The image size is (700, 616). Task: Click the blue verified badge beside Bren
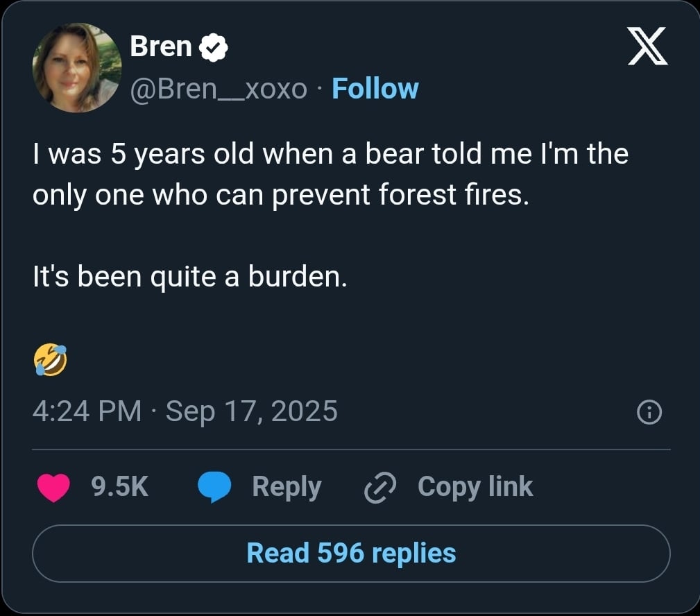click(x=214, y=47)
